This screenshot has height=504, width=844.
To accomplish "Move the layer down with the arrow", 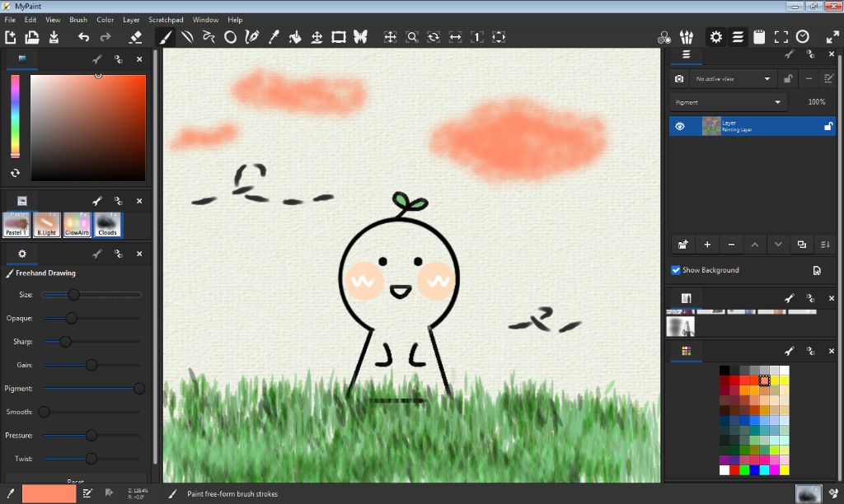I will coord(778,245).
